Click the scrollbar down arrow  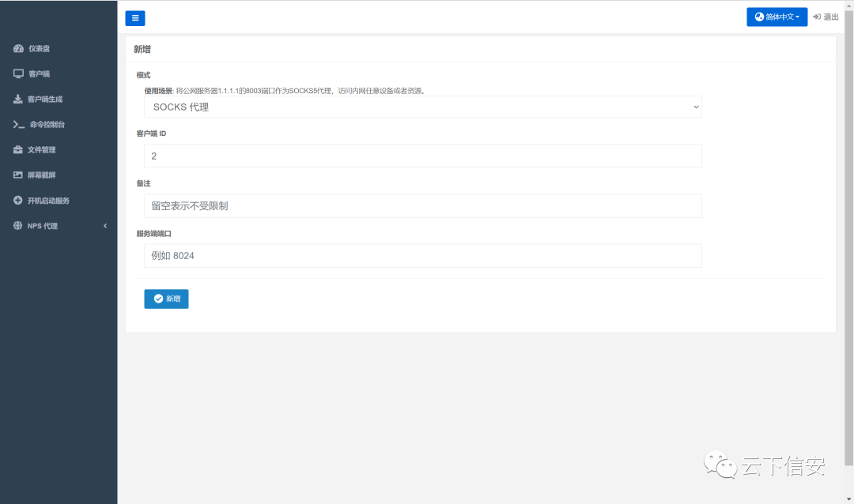849,499
